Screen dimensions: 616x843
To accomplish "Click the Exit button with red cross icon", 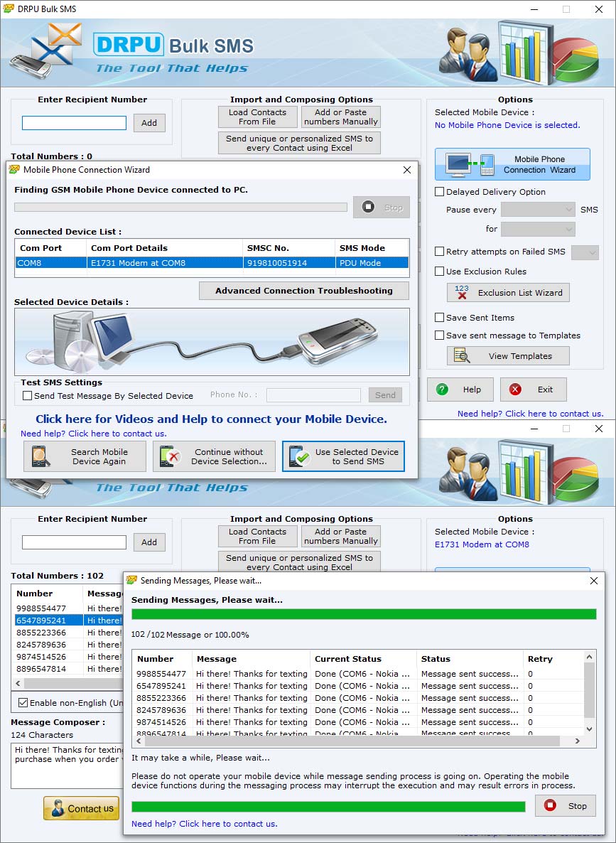I will (x=533, y=390).
